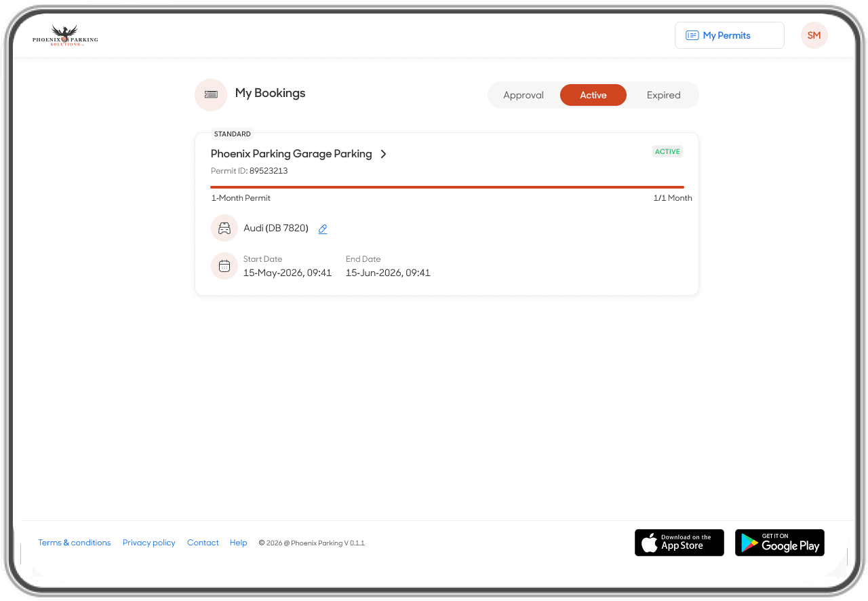Click the permit card icon in My Permits
This screenshot has height=601, width=868.
692,35
